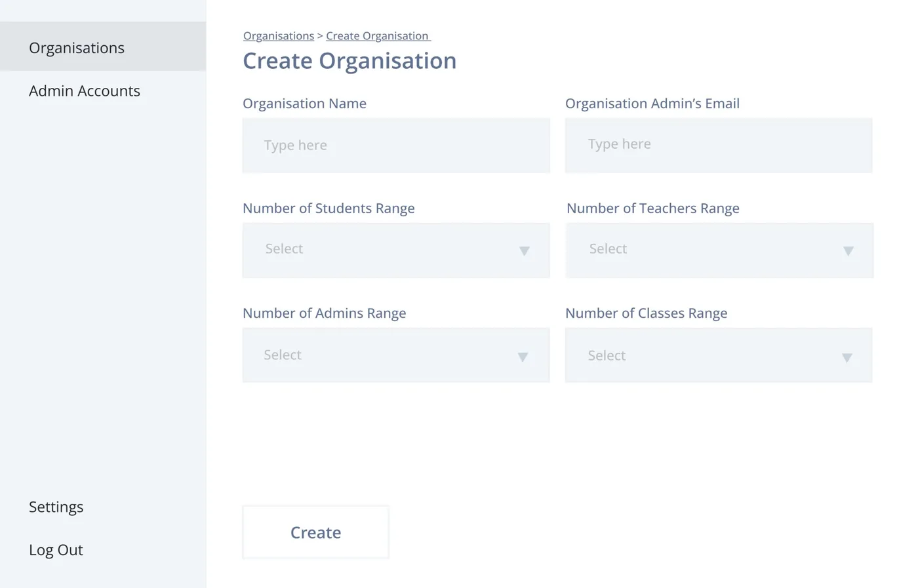Follow the Organisations breadcrumb link
The width and height of the screenshot is (918, 588).
[x=279, y=35]
